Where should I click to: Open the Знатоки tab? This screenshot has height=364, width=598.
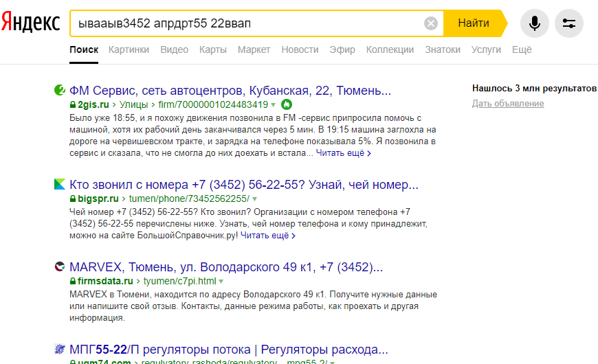coord(443,49)
